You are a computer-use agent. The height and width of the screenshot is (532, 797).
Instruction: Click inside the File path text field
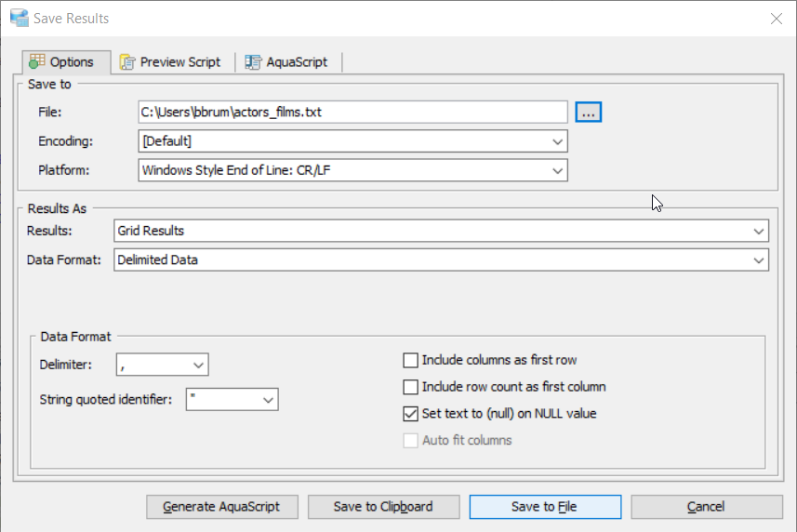point(352,112)
